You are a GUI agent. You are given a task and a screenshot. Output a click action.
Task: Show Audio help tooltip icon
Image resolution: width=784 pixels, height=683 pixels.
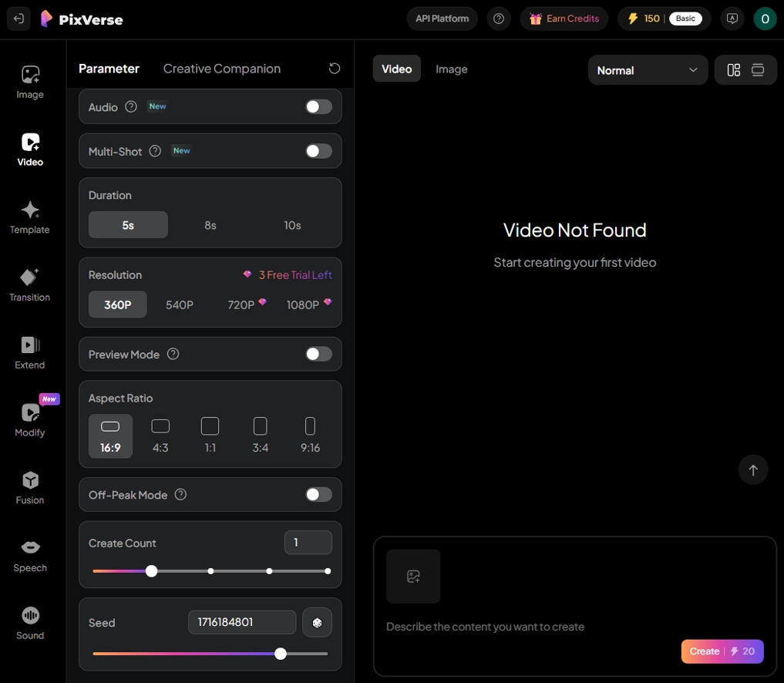(x=131, y=106)
